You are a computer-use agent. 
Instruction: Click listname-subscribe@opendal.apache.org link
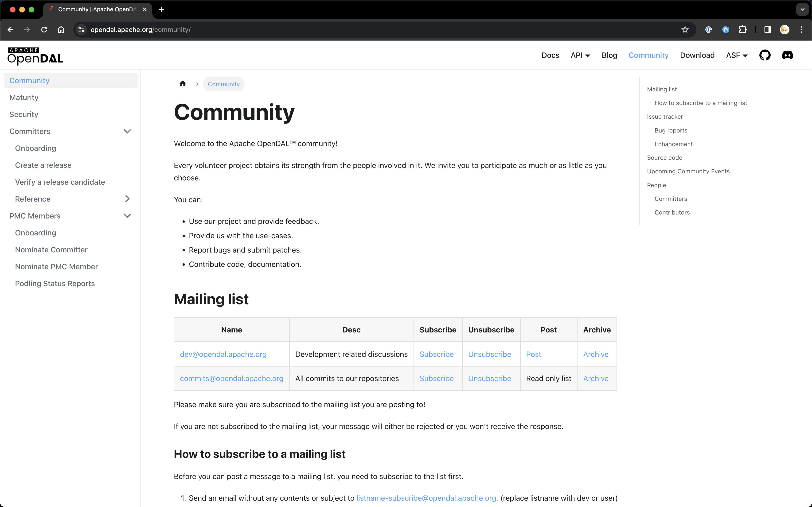point(427,498)
